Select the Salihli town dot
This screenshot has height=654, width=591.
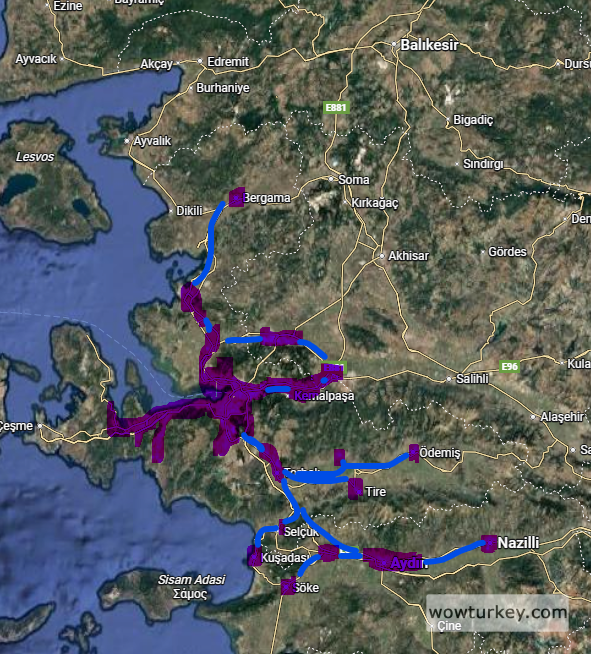[449, 379]
